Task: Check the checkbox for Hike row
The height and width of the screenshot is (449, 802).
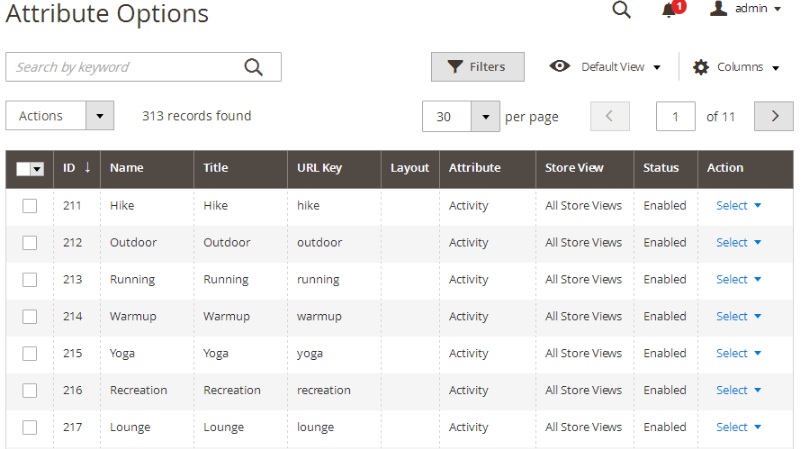Action: 30,206
